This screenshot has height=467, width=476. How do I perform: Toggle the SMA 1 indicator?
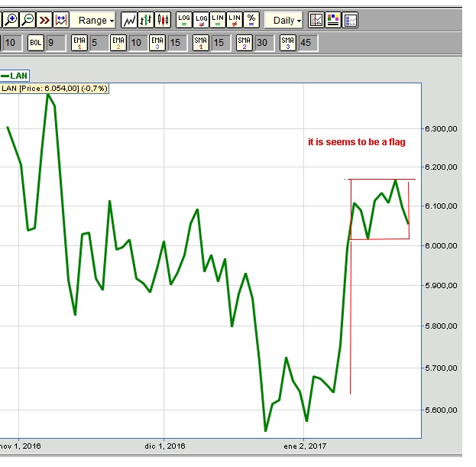[201, 43]
